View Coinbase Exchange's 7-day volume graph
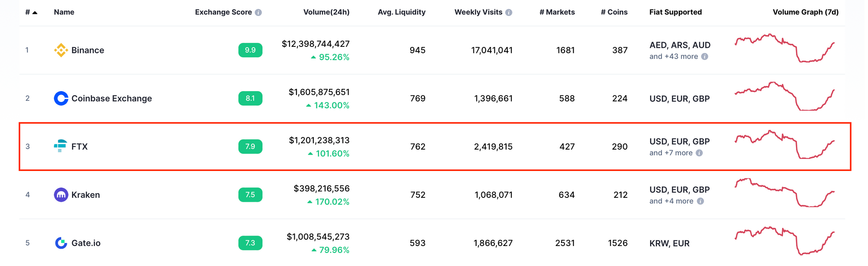 [785, 96]
